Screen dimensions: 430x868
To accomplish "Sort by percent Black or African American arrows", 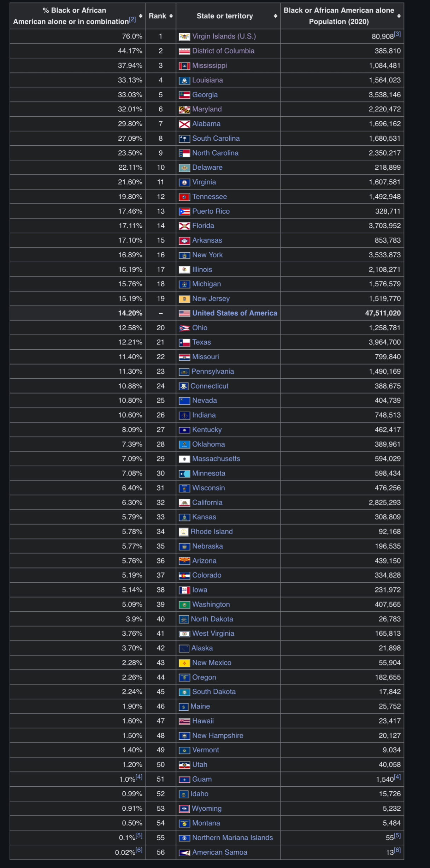I will 141,16.
